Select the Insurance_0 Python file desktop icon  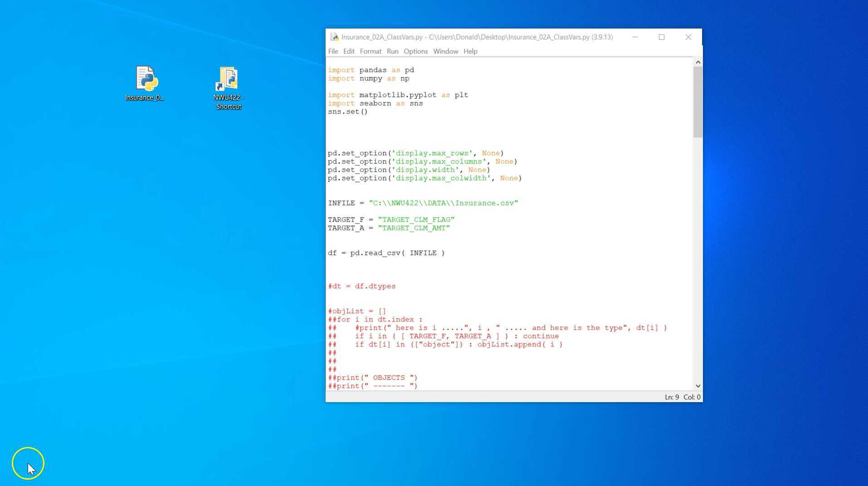pyautogui.click(x=145, y=79)
